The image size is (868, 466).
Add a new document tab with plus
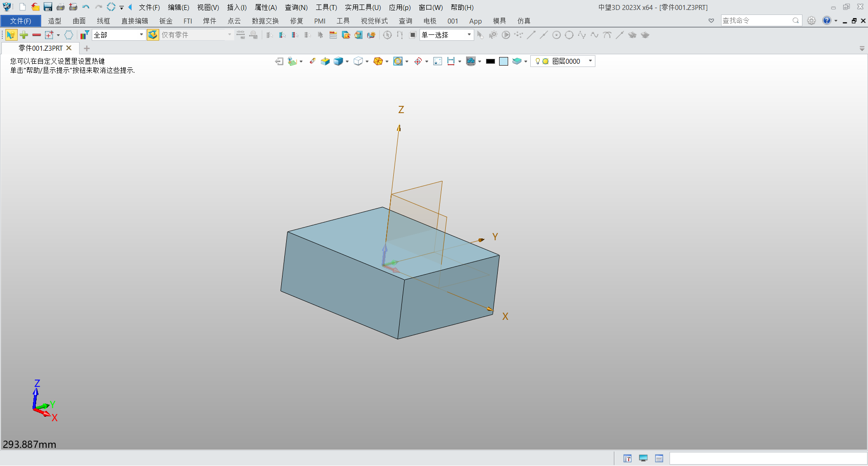click(87, 48)
